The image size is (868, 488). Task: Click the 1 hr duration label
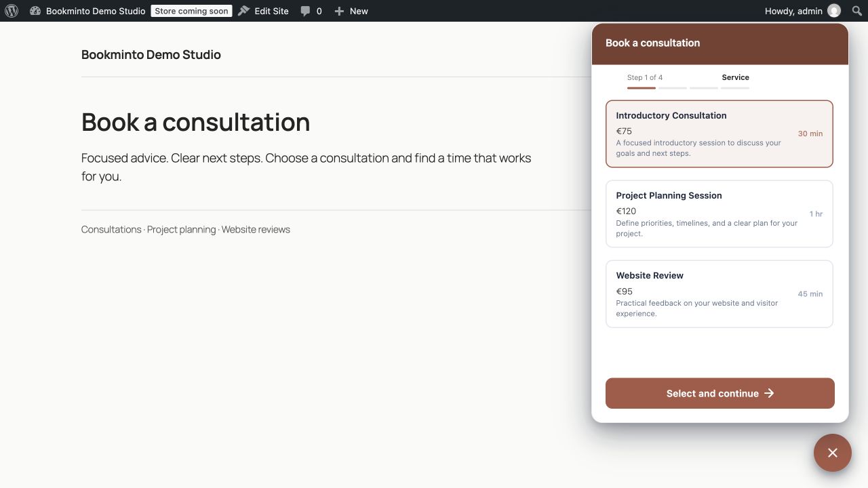816,213
